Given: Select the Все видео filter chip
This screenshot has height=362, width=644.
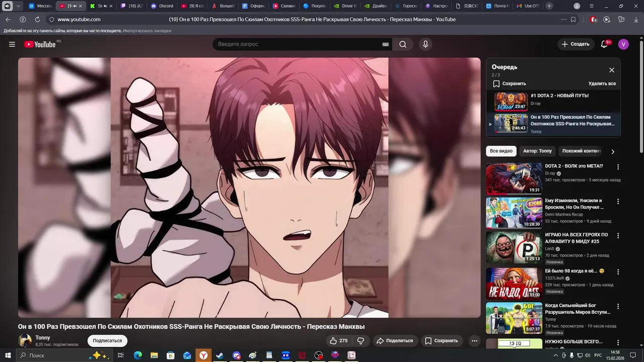Looking at the screenshot, I should click(501, 151).
